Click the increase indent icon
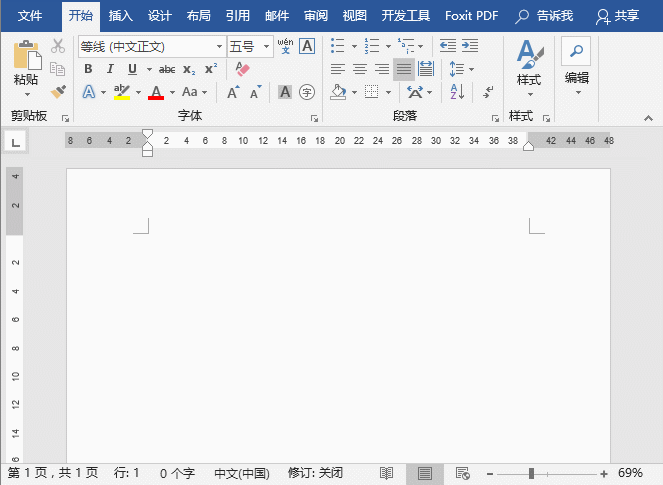Viewport: 663px width, 485px height. pyautogui.click(x=469, y=46)
